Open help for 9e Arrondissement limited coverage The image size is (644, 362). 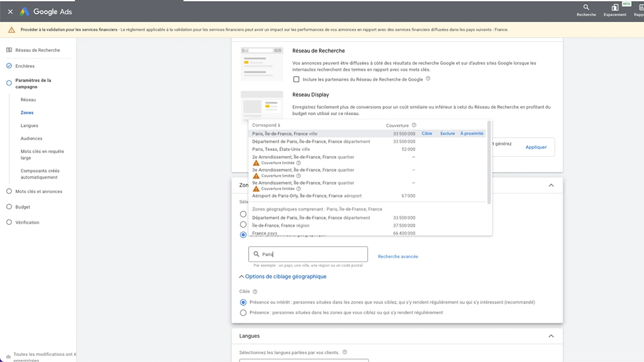pyautogui.click(x=299, y=189)
